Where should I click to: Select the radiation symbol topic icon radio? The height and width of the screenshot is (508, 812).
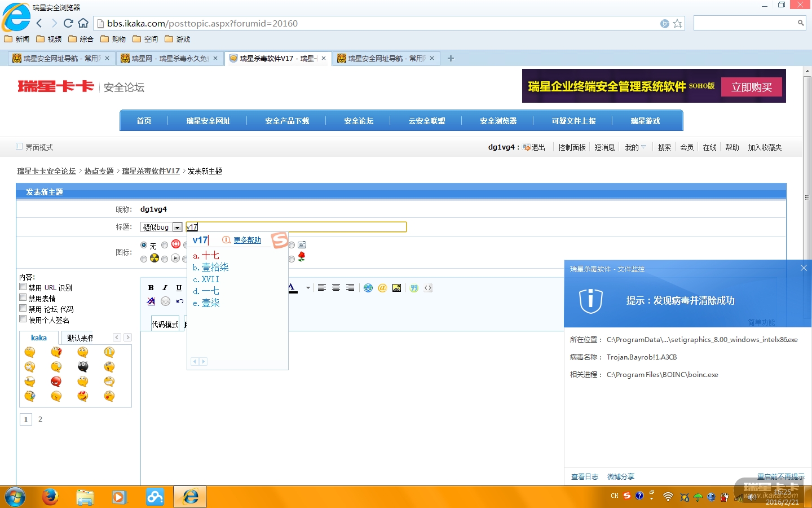(x=144, y=259)
